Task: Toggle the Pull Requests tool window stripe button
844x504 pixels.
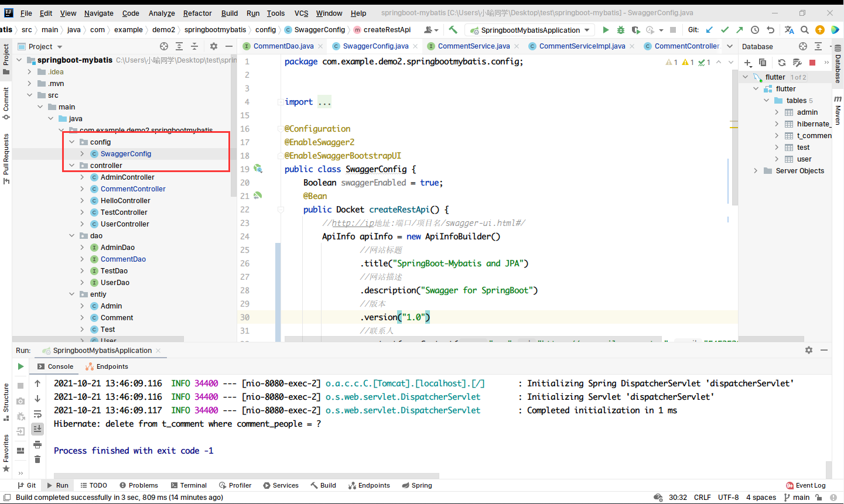Action: 6,159
